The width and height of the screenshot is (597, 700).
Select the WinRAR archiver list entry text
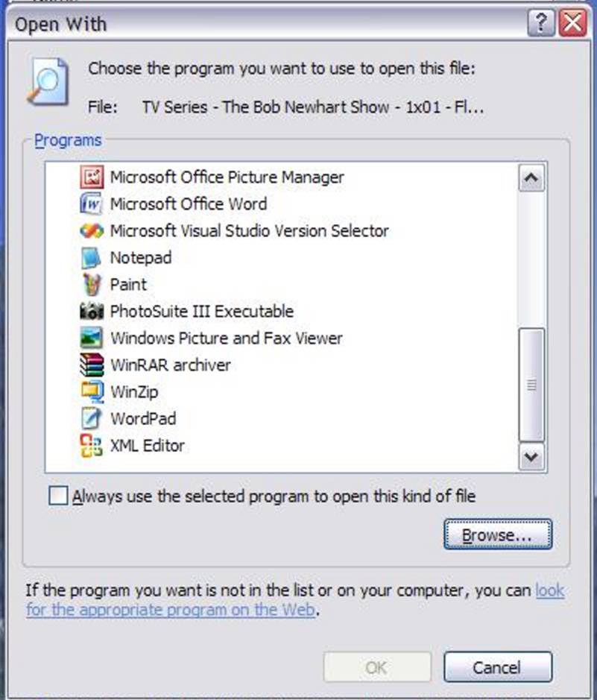coord(171,365)
